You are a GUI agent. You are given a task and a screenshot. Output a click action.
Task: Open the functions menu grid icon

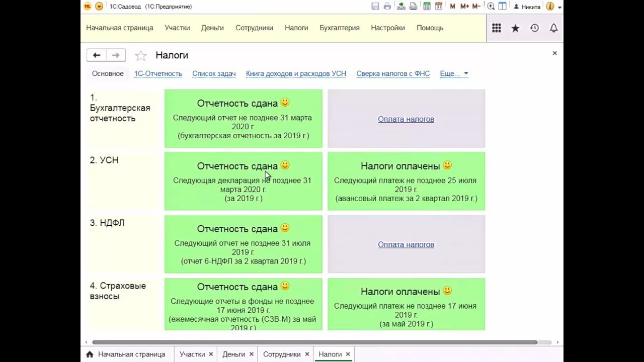[497, 28]
